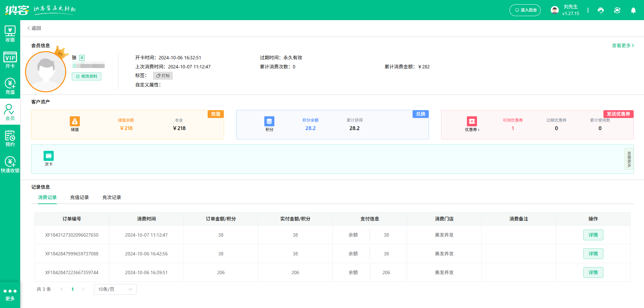Click the 优惠券 coupon icon
Screen dimensions: 644x308
[x=472, y=122]
